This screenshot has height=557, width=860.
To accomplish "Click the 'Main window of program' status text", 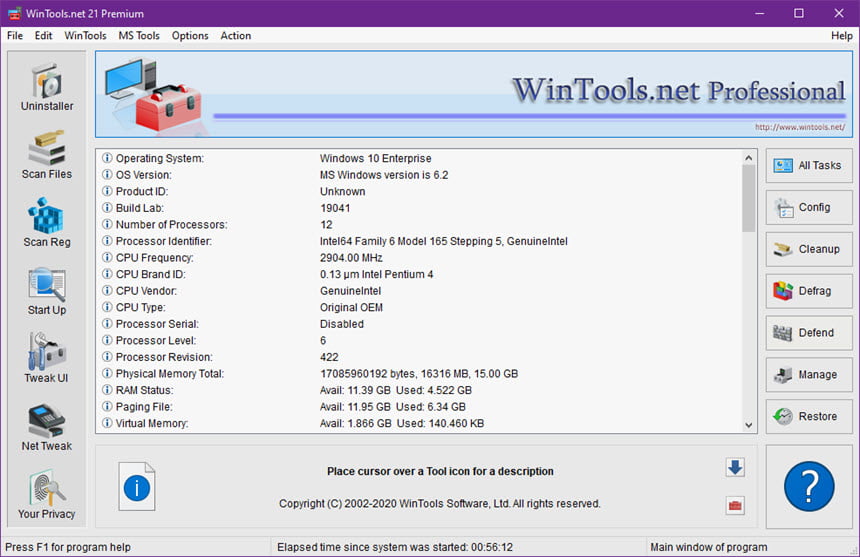I will click(709, 547).
